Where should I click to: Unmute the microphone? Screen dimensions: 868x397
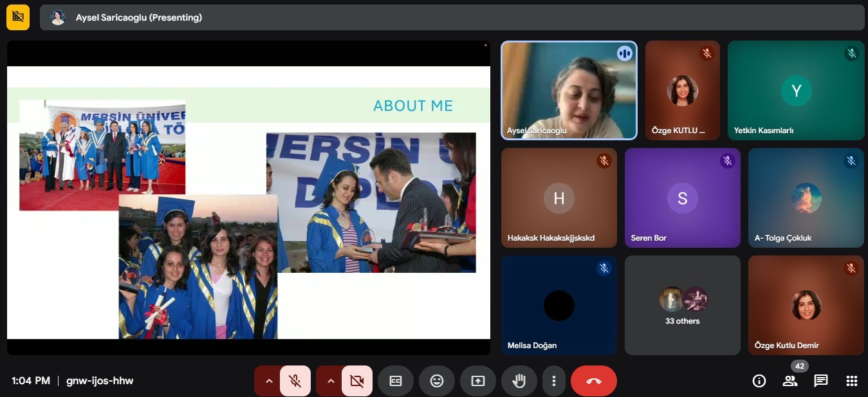pyautogui.click(x=295, y=381)
